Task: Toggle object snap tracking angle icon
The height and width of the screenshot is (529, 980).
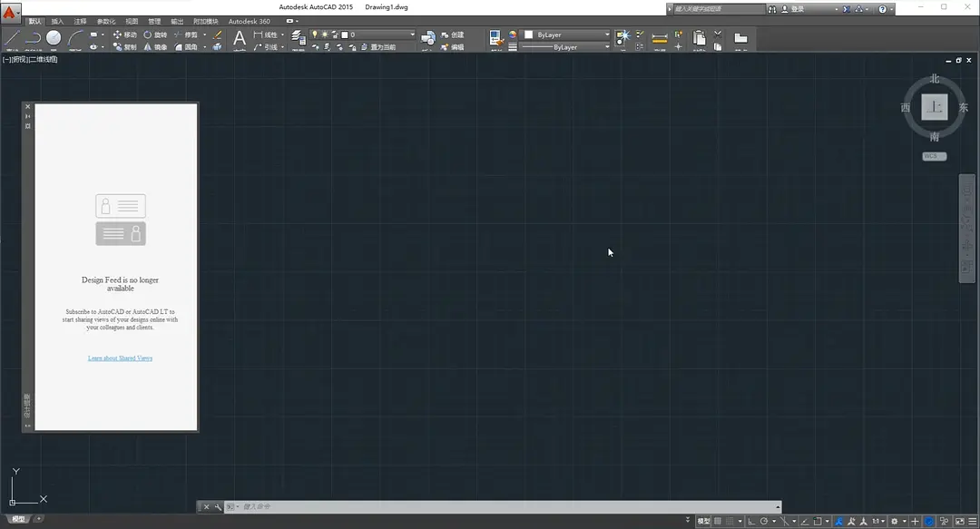Action: click(804, 521)
